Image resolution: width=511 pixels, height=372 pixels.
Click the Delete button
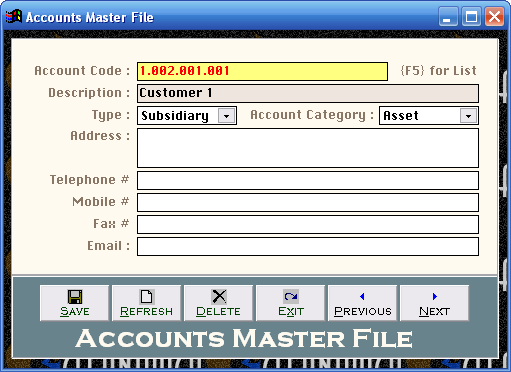click(218, 303)
